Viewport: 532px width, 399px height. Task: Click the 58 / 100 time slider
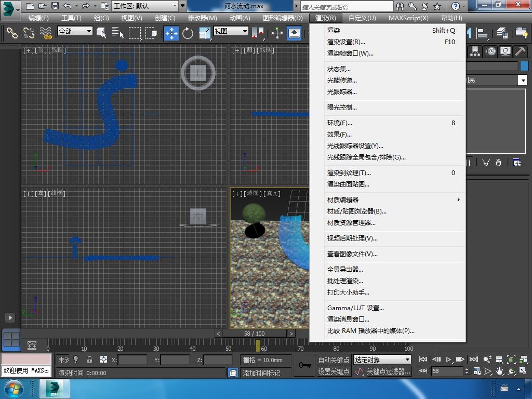point(255,334)
